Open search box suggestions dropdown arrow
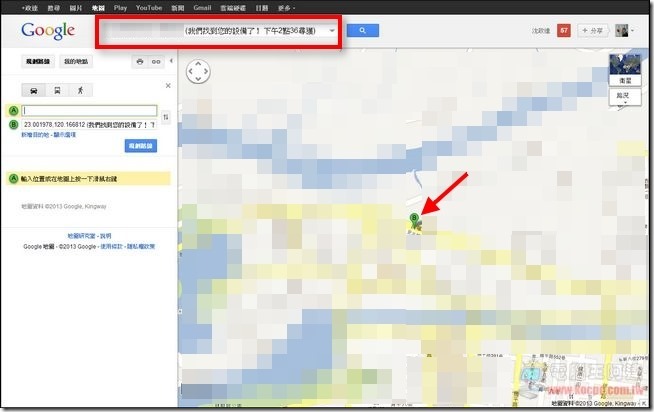Image resolution: width=654 pixels, height=412 pixels. [x=332, y=30]
